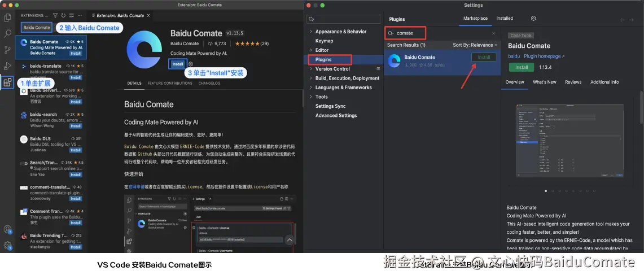Open the Reviews tab
644x279 pixels.
coord(573,82)
